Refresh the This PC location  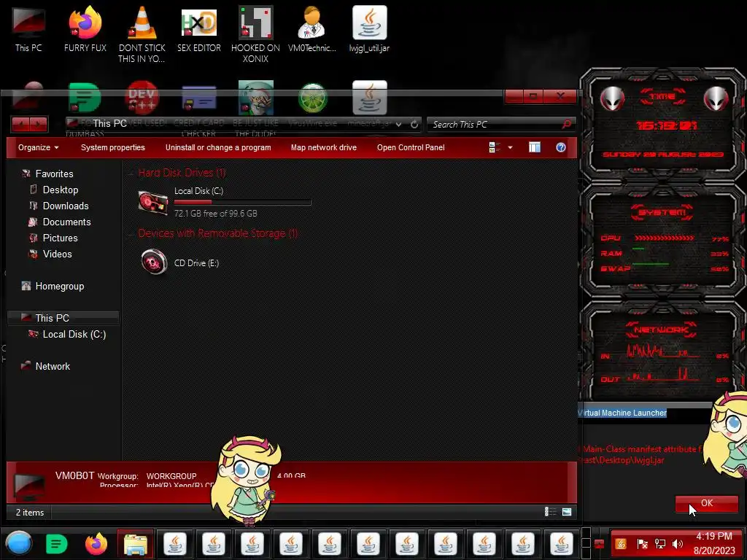pos(414,124)
